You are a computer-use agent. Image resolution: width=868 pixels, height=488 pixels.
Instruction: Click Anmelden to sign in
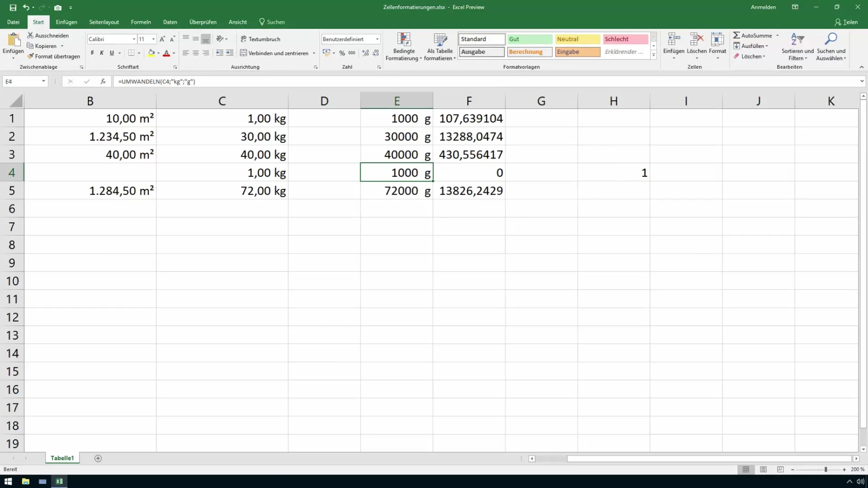[763, 7]
